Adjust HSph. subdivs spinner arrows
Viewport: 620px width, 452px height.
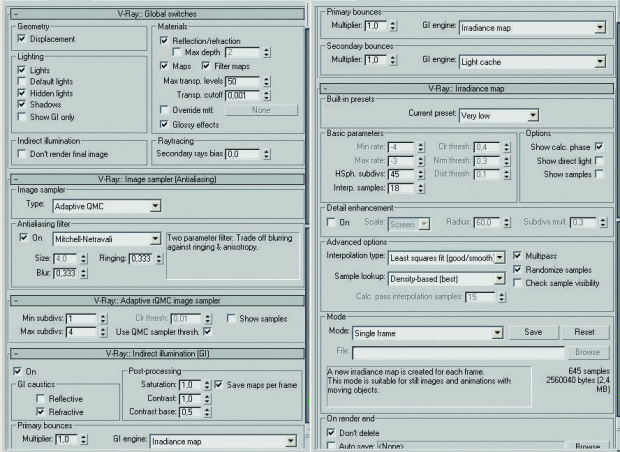pyautogui.click(x=421, y=174)
